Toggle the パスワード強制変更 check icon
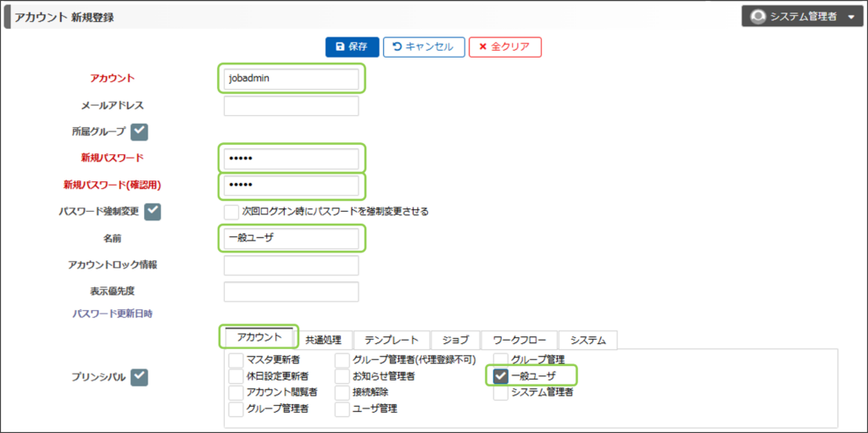The width and height of the screenshot is (868, 433). [x=153, y=211]
